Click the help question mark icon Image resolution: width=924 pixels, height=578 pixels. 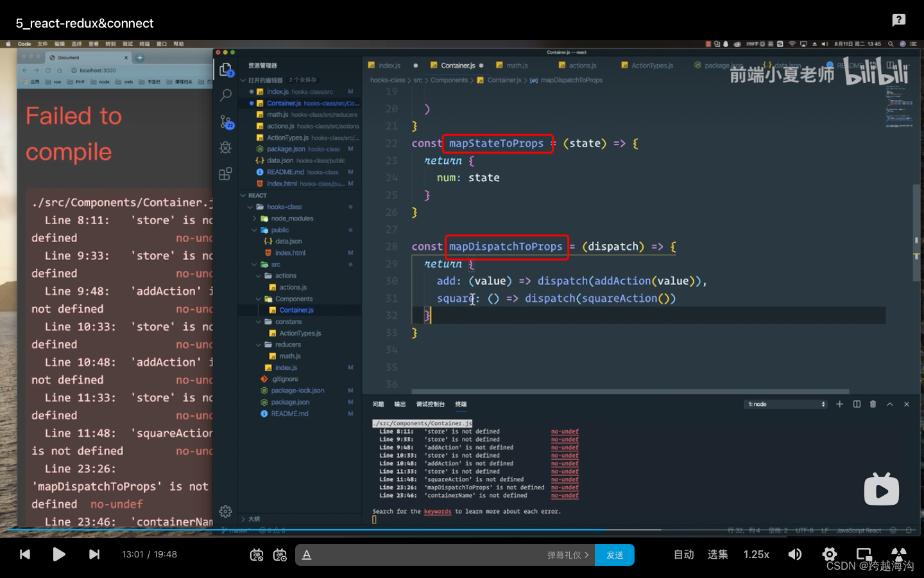[x=898, y=20]
